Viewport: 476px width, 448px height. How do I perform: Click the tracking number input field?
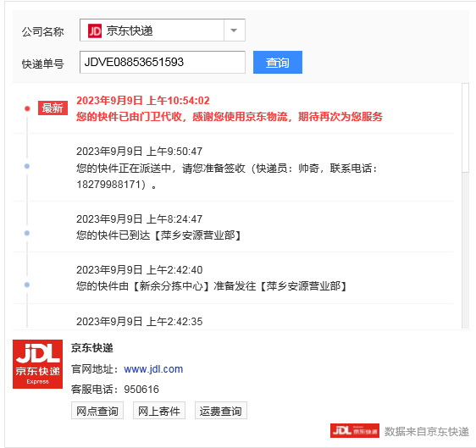tap(163, 62)
